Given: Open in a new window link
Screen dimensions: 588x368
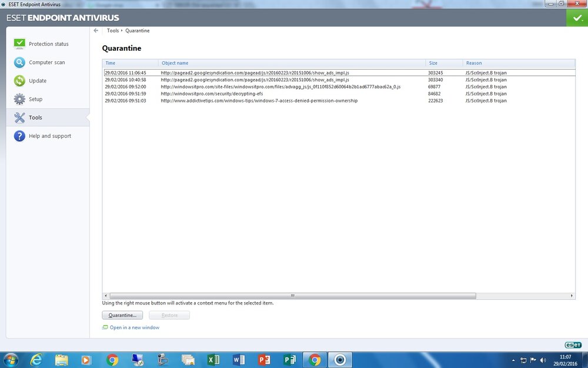Looking at the screenshot, I should tap(134, 327).
